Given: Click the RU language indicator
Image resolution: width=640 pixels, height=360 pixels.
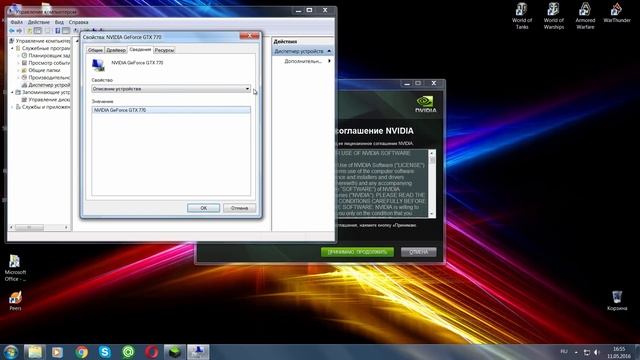Looking at the screenshot, I should pos(564,351).
